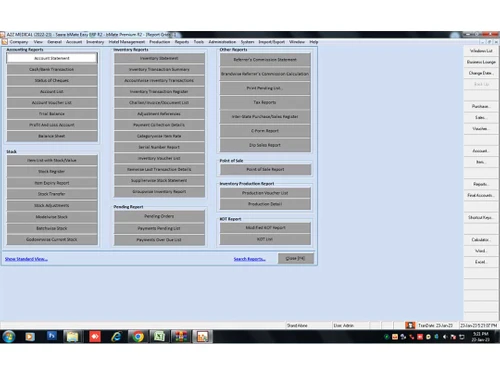This screenshot has height=375, width=500.
Task: Open the Pending Orders report
Action: [159, 216]
